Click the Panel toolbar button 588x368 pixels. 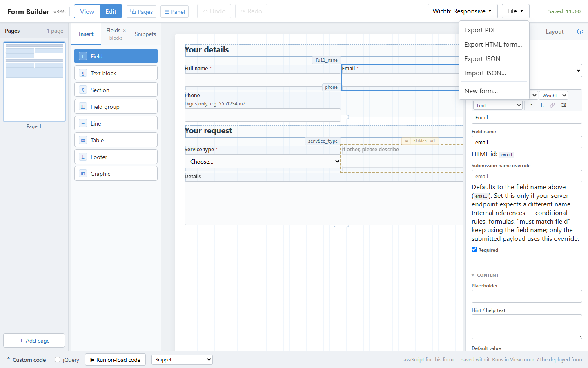(174, 11)
